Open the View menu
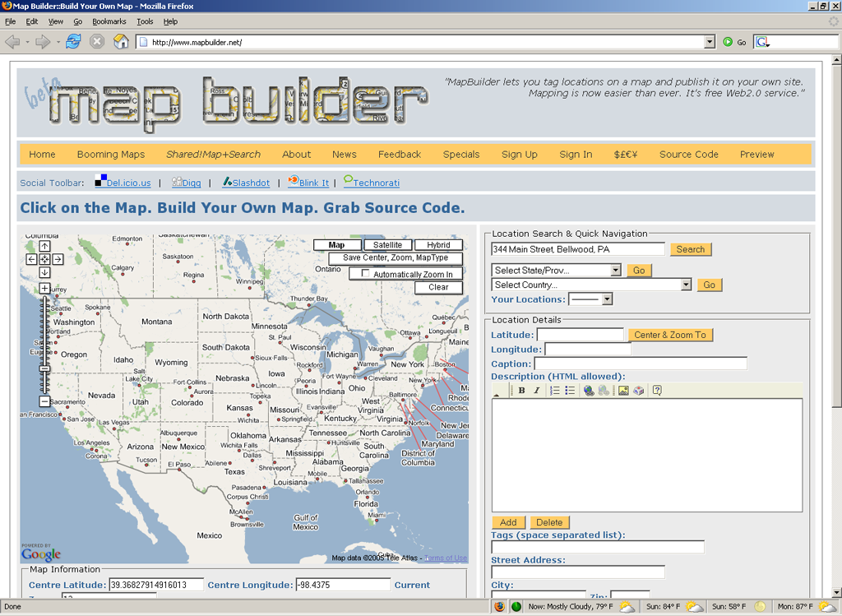 [x=56, y=21]
